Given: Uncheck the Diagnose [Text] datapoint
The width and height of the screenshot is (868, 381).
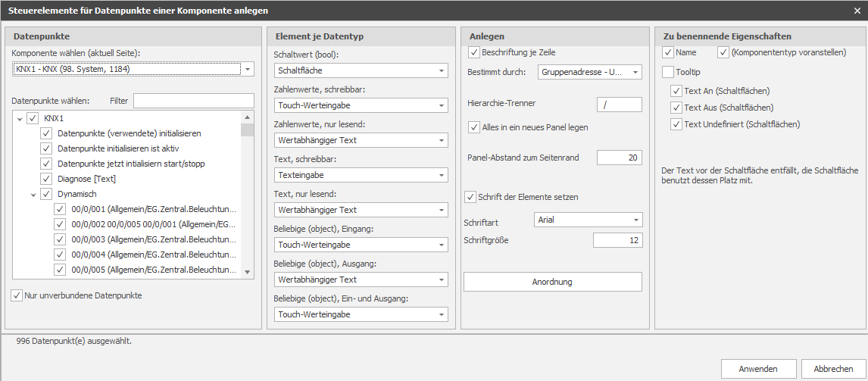Looking at the screenshot, I should coord(46,179).
